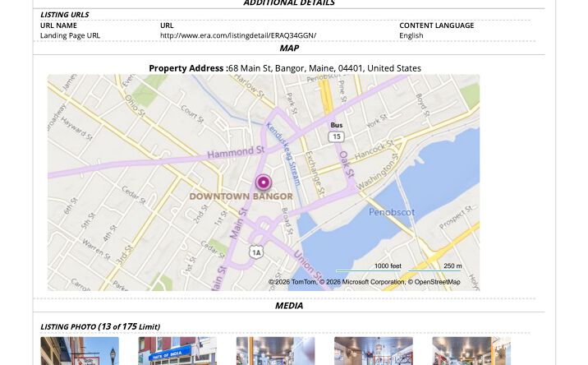
Task: Click the York St label
Action: [x=376, y=121]
